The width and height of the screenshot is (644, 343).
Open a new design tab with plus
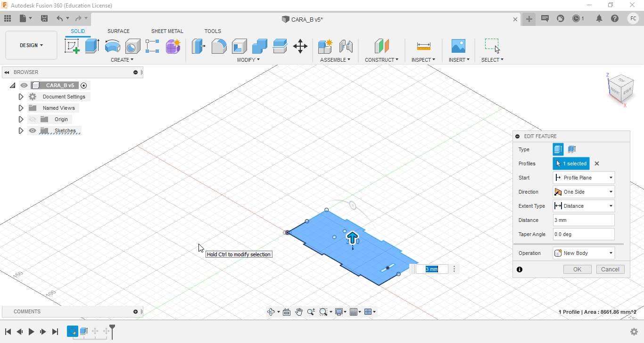(x=529, y=19)
